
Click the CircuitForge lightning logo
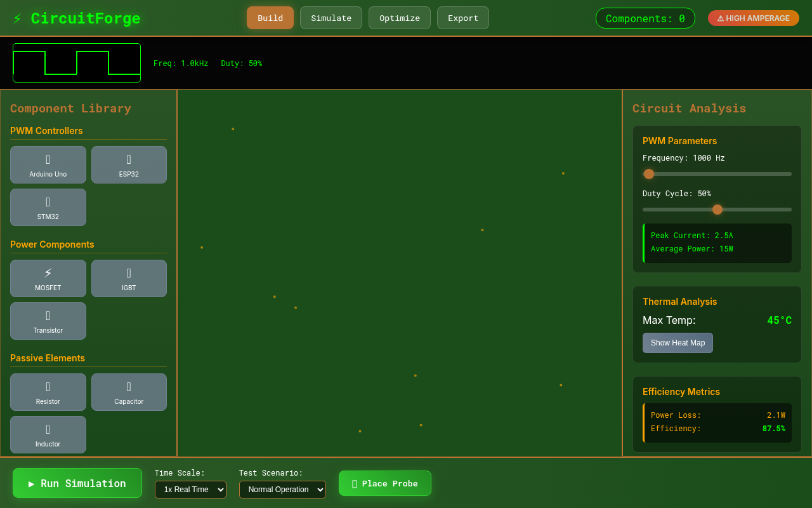click(x=17, y=17)
